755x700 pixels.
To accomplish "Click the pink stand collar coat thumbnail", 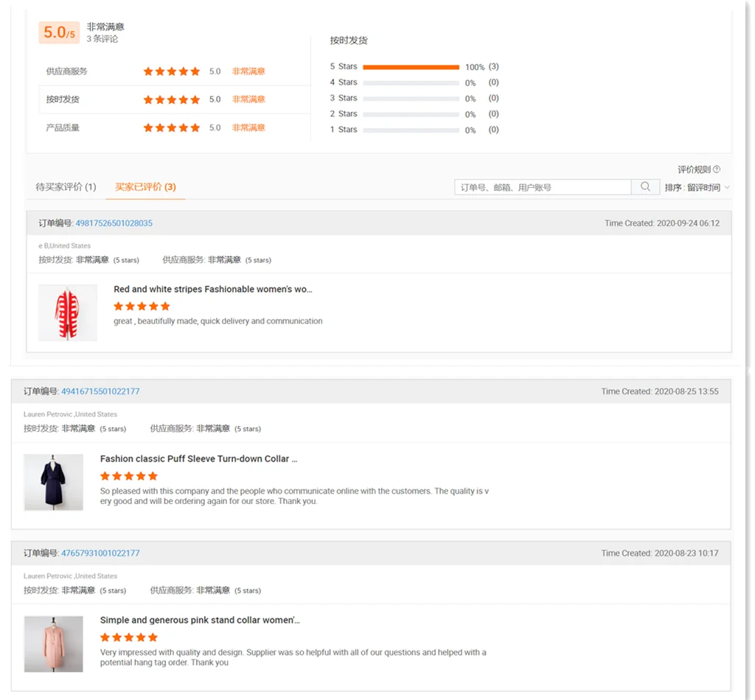I will 53,644.
